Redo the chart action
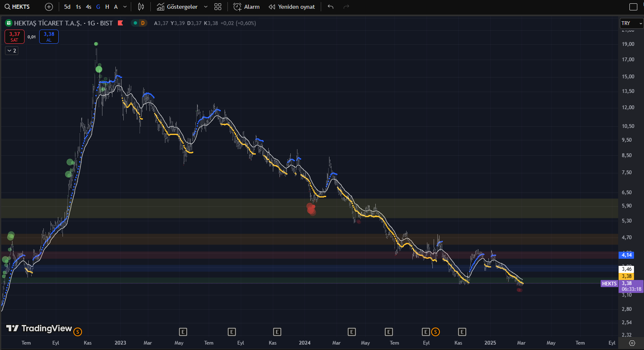This screenshot has width=644, height=350. 346,7
